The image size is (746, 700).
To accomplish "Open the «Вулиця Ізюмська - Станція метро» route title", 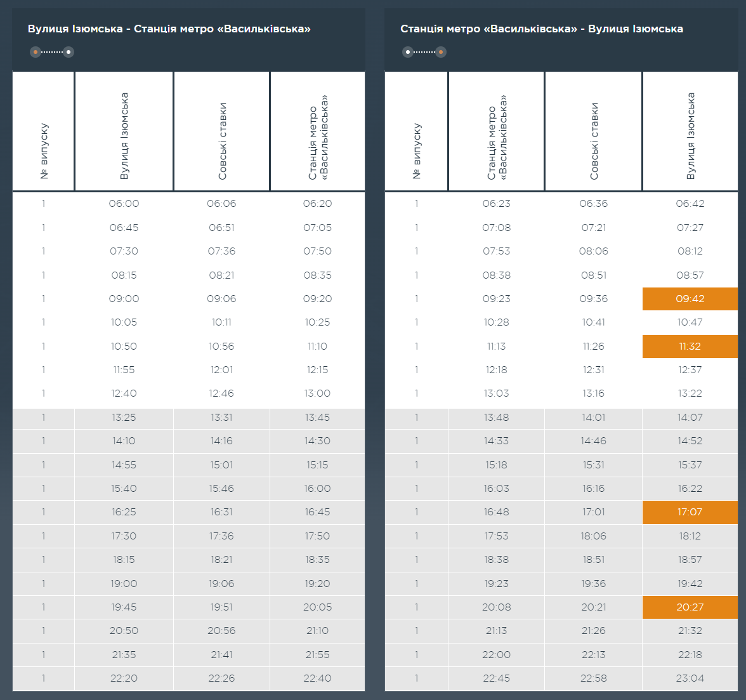I will pyautogui.click(x=169, y=29).
